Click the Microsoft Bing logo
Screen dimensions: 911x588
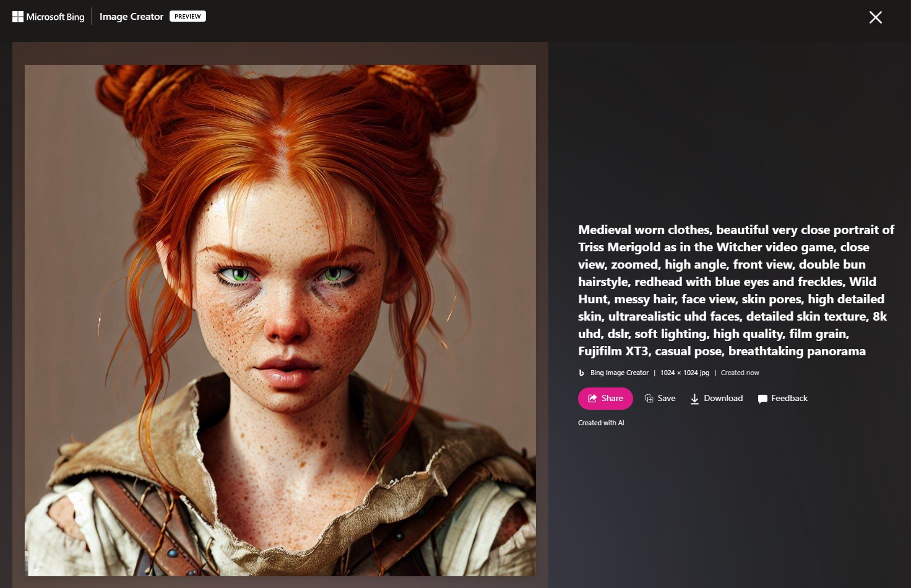pos(48,17)
